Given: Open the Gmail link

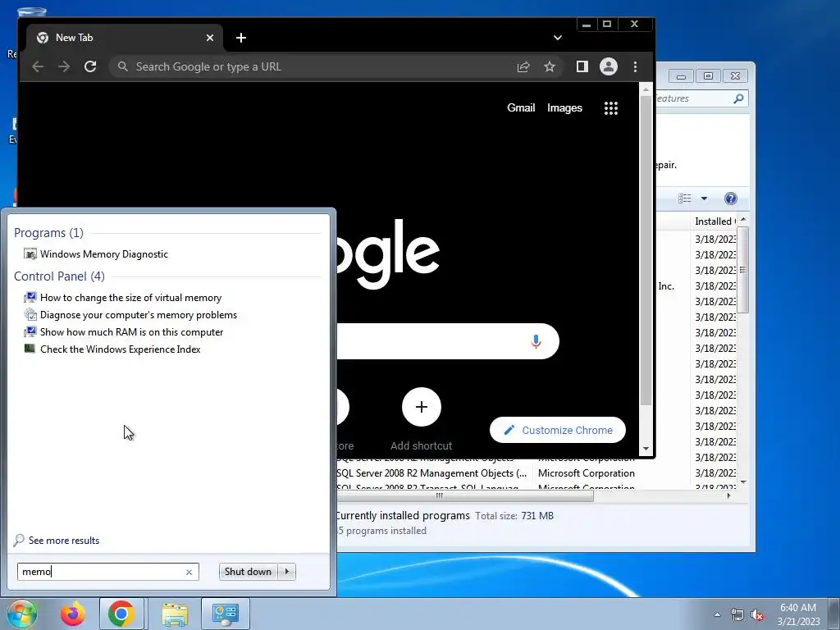Looking at the screenshot, I should pos(521,107).
